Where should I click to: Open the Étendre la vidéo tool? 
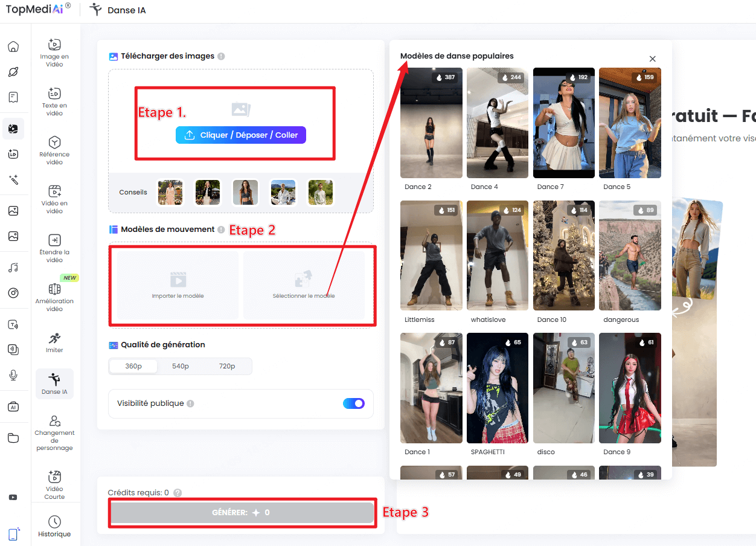(x=55, y=248)
